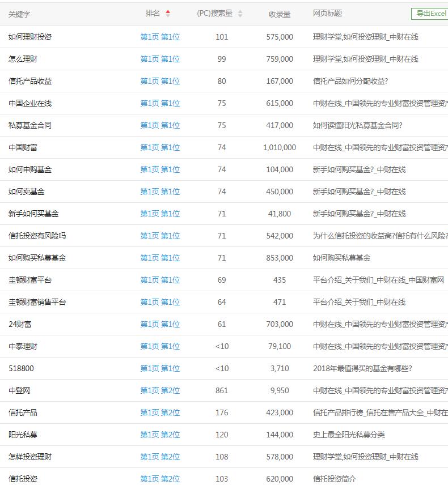Click the 信托投资简介 page title
Image resolution: width=448 pixels, height=485 pixels.
pos(335,479)
